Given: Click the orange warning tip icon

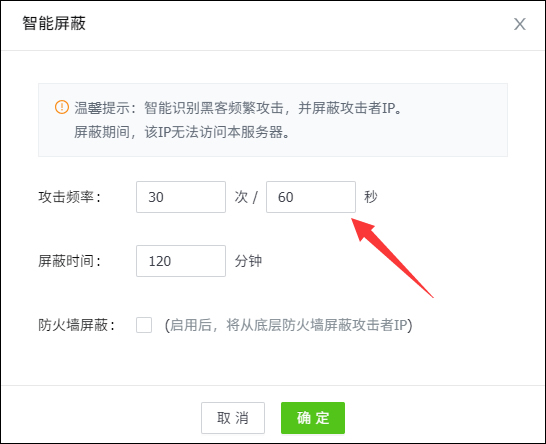Looking at the screenshot, I should pyautogui.click(x=62, y=107).
